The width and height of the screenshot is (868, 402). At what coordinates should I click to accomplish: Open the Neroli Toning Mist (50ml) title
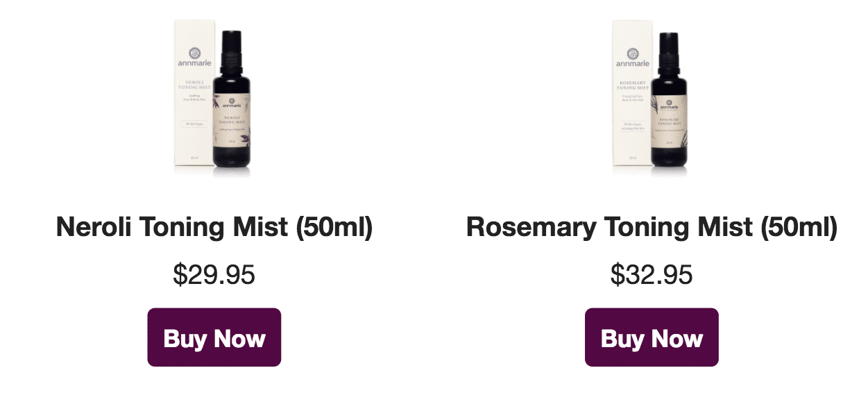click(214, 227)
